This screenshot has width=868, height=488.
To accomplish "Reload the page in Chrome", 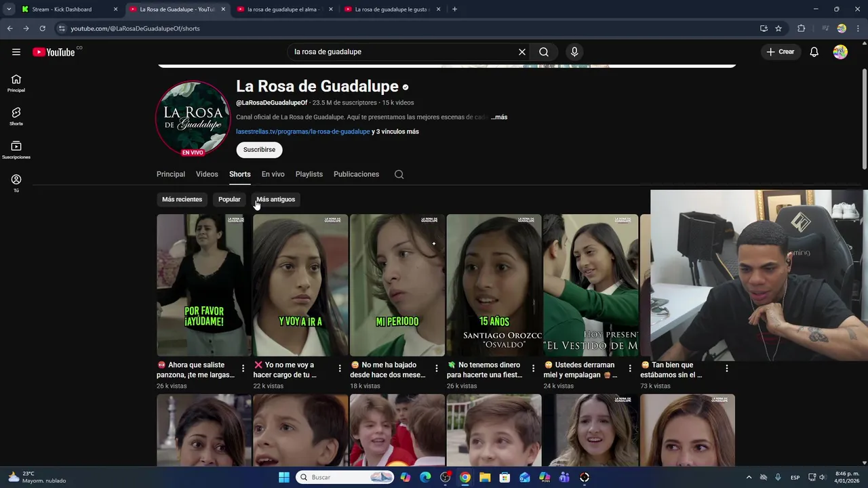I will pyautogui.click(x=42, y=28).
